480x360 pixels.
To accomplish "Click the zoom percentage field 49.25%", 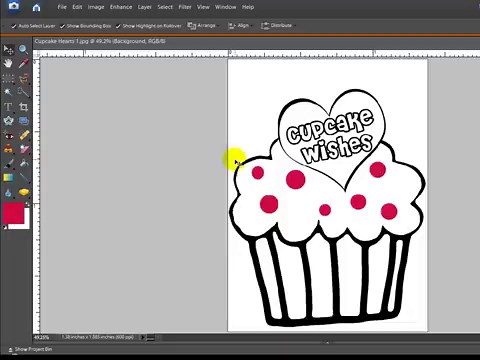I will 42,337.
